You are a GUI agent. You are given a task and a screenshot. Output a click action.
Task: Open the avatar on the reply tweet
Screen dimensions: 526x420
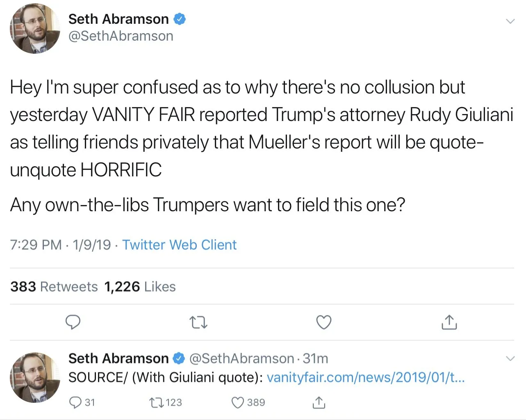pos(35,377)
